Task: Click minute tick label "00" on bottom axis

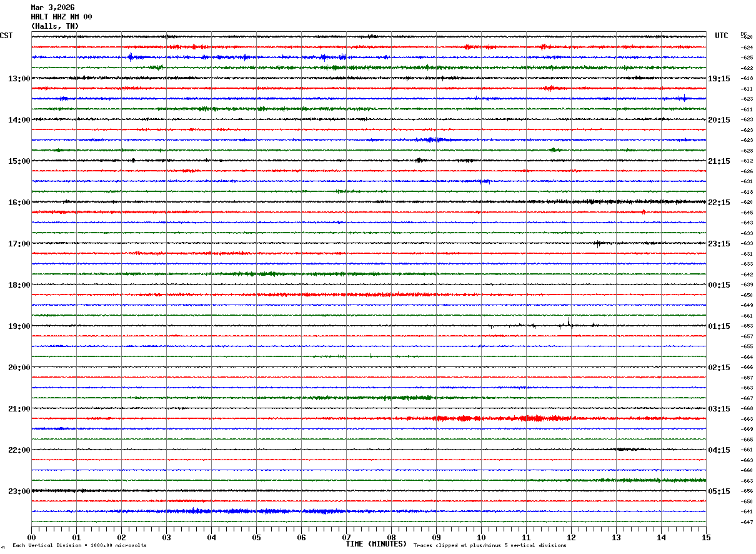Action: 31,537
